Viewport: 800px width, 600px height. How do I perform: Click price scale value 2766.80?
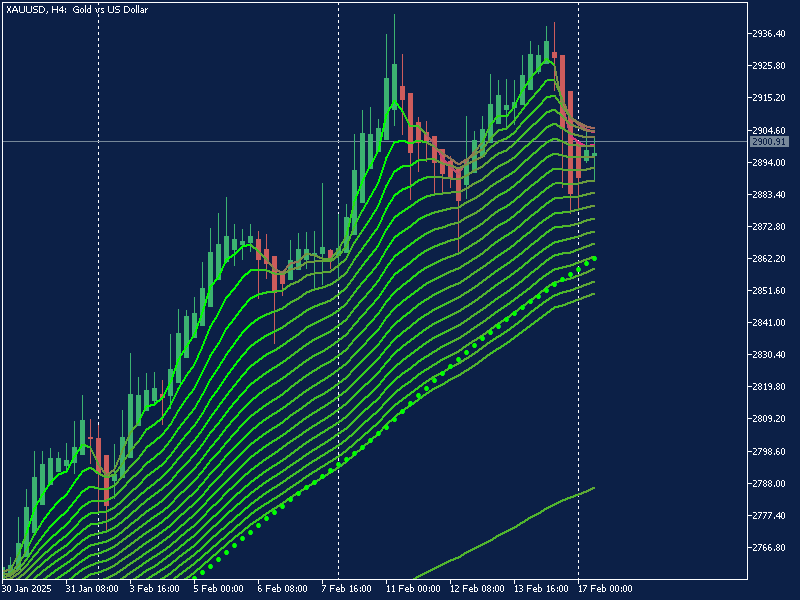point(769,548)
